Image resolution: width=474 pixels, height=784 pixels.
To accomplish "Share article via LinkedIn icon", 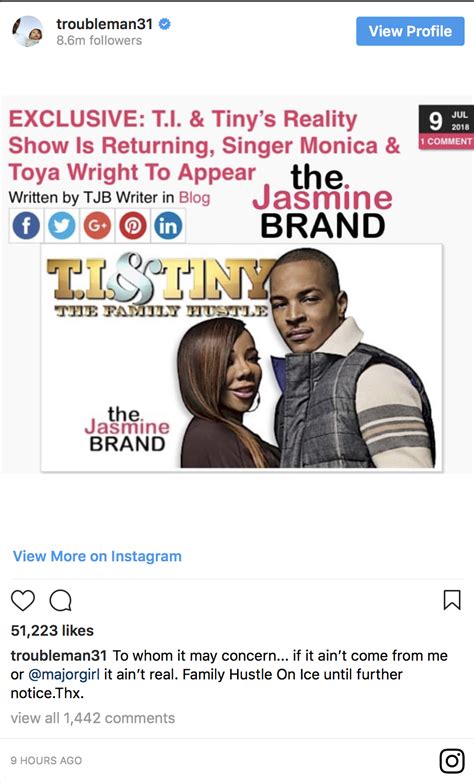I will (168, 226).
